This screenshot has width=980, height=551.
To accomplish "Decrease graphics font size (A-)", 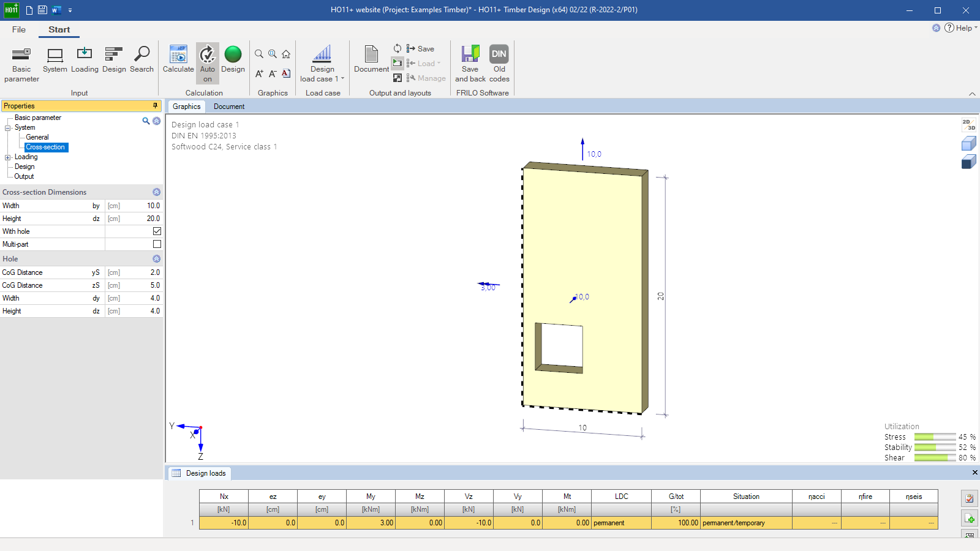I will 273,73.
